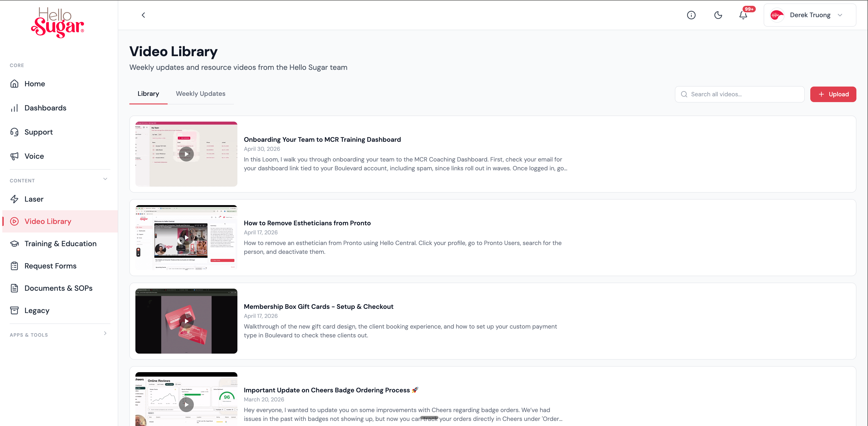Click the Video Library play-circle icon
The width and height of the screenshot is (868, 426).
[14, 221]
